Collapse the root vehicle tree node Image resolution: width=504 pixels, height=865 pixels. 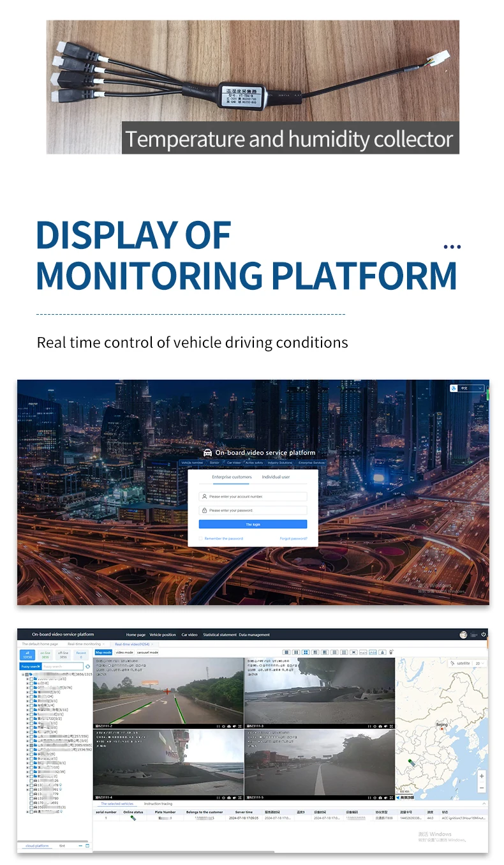[x=23, y=674]
